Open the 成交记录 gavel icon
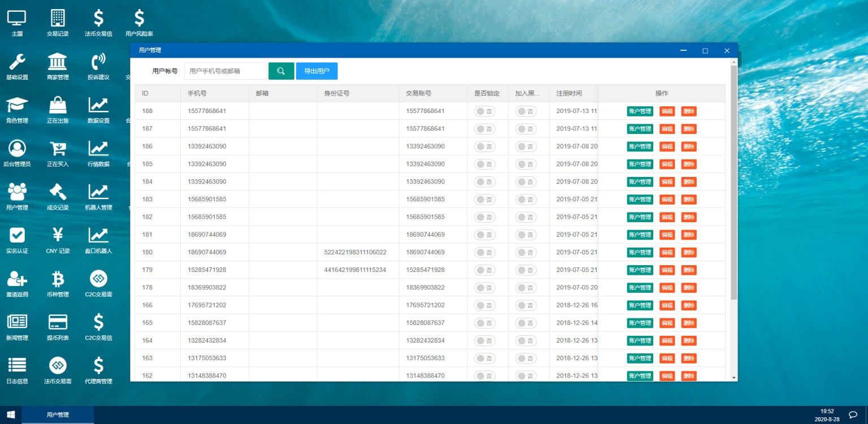 coord(58,192)
